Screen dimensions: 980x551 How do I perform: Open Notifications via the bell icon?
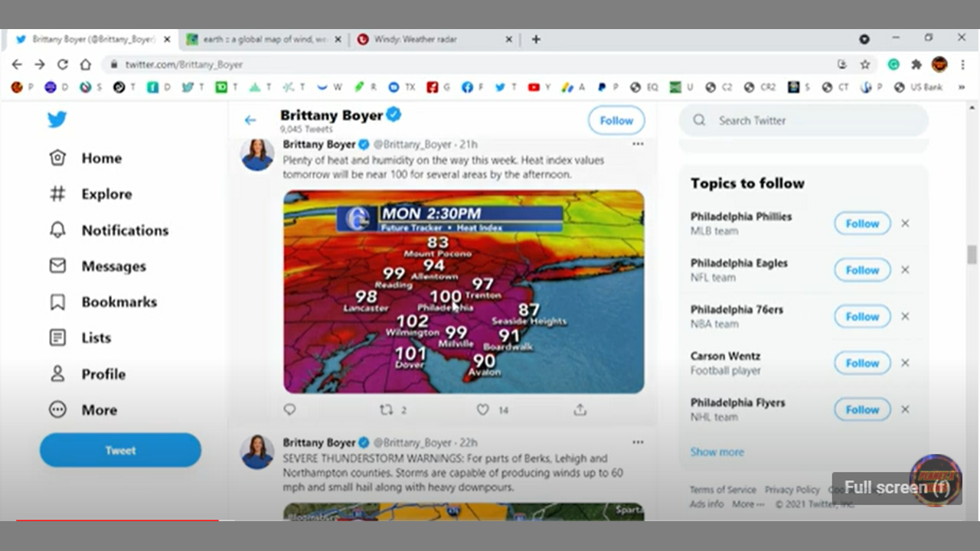click(x=57, y=230)
